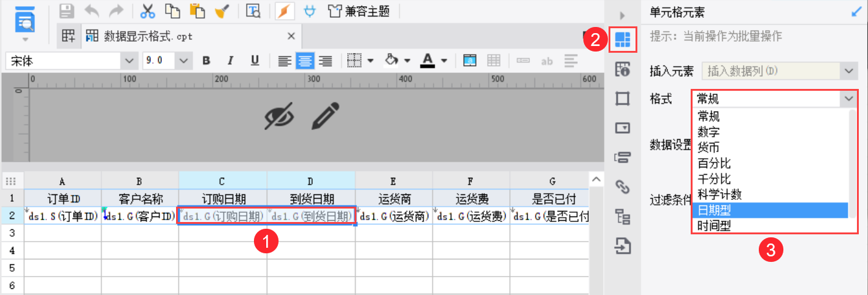Open the hyperlink panel chain icon

(x=623, y=186)
